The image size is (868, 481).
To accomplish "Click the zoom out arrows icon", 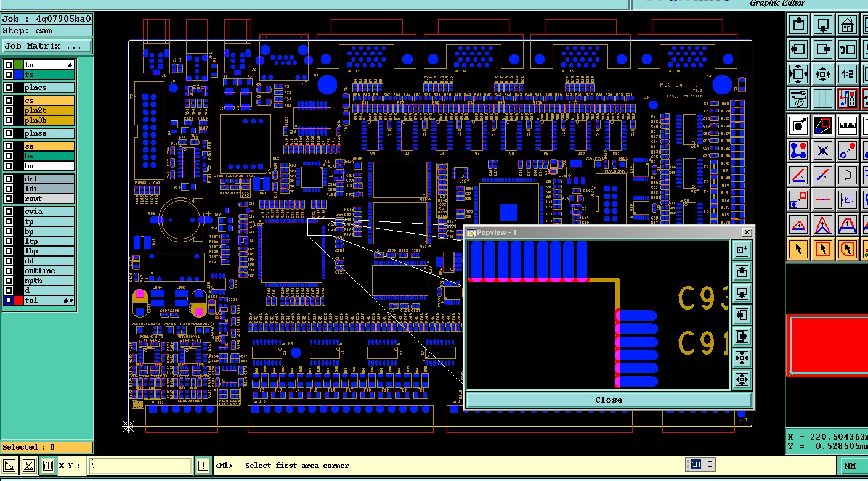I will [x=823, y=74].
